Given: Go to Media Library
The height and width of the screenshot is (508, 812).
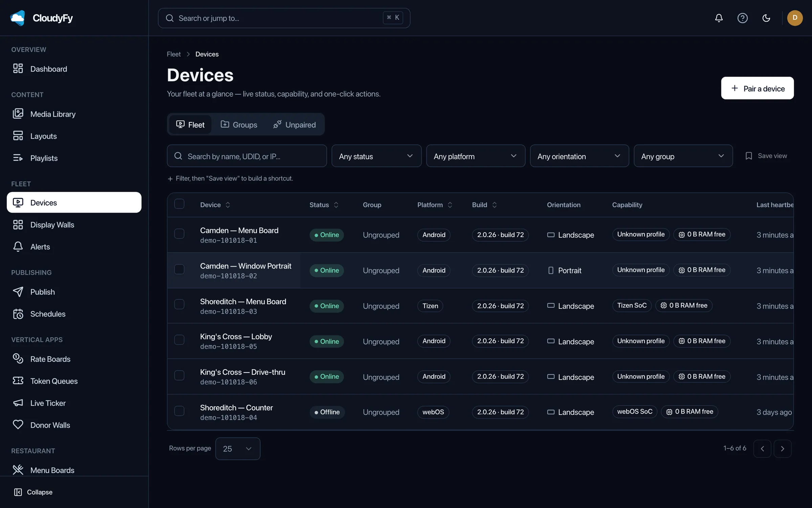Looking at the screenshot, I should coord(74,114).
